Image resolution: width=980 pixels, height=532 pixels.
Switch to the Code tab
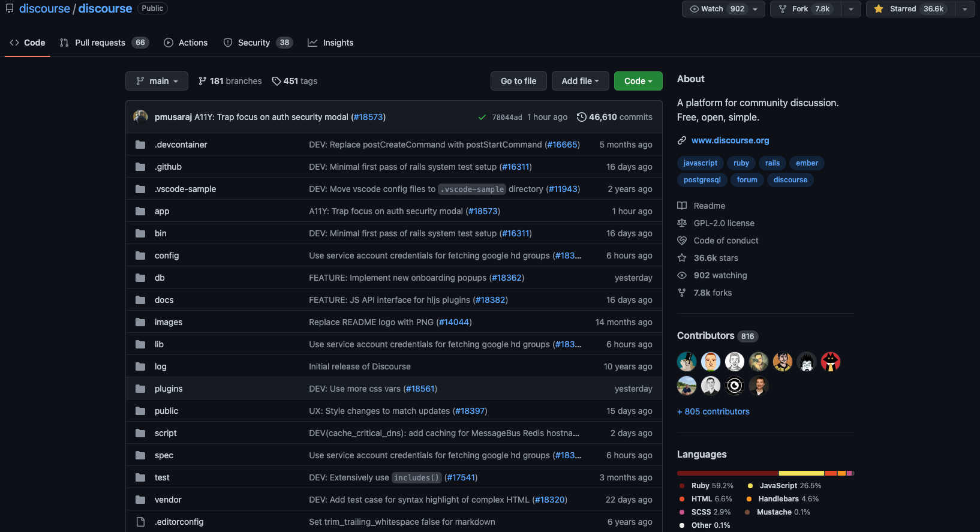pyautogui.click(x=28, y=43)
